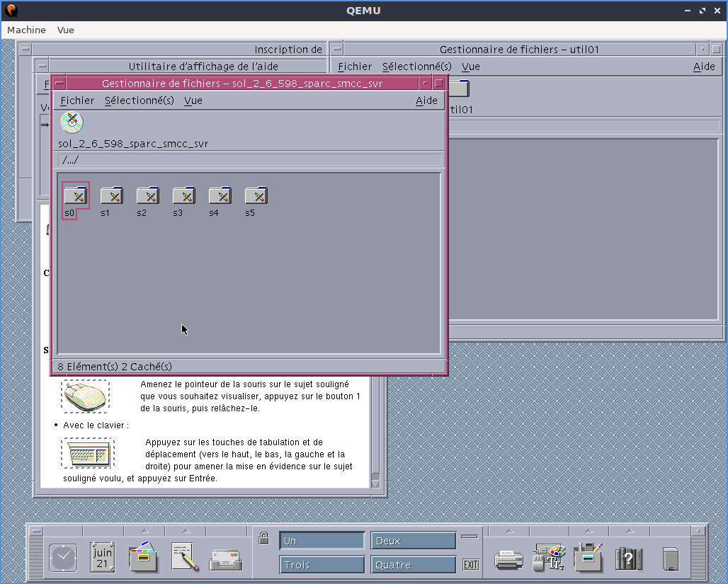Viewport: 728px width, 584px height.
Task: Select the s4 folder icon
Action: pos(220,195)
